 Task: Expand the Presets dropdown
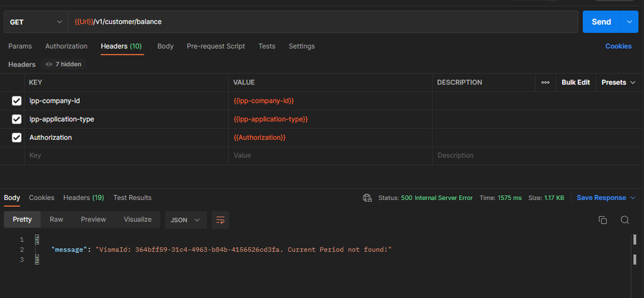620,82
